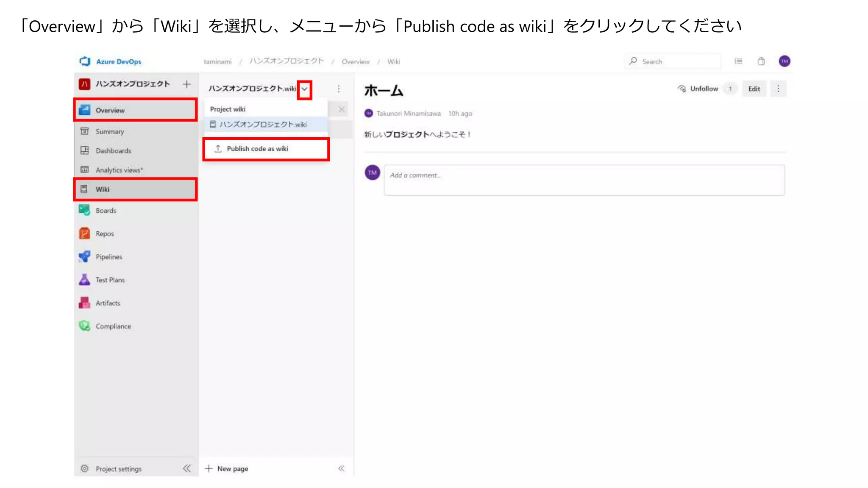Open the Overview section
This screenshot has height=488, width=868.
point(136,110)
